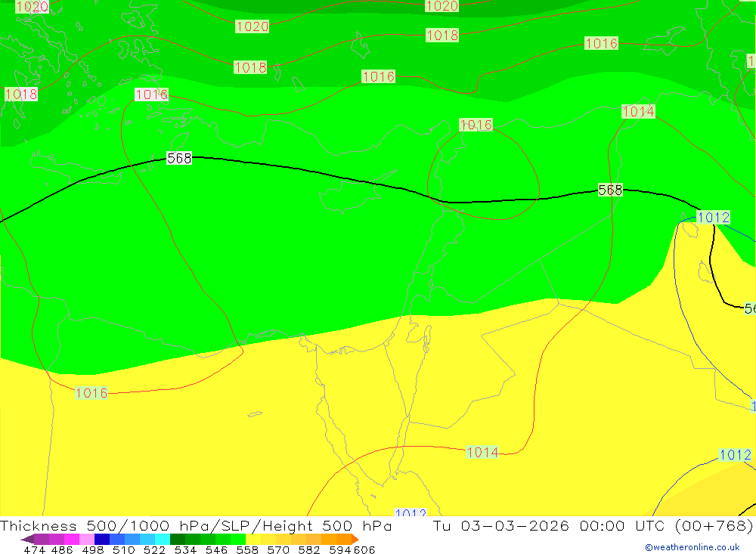Click the legend value 486
The height and width of the screenshot is (554, 756).
62,549
